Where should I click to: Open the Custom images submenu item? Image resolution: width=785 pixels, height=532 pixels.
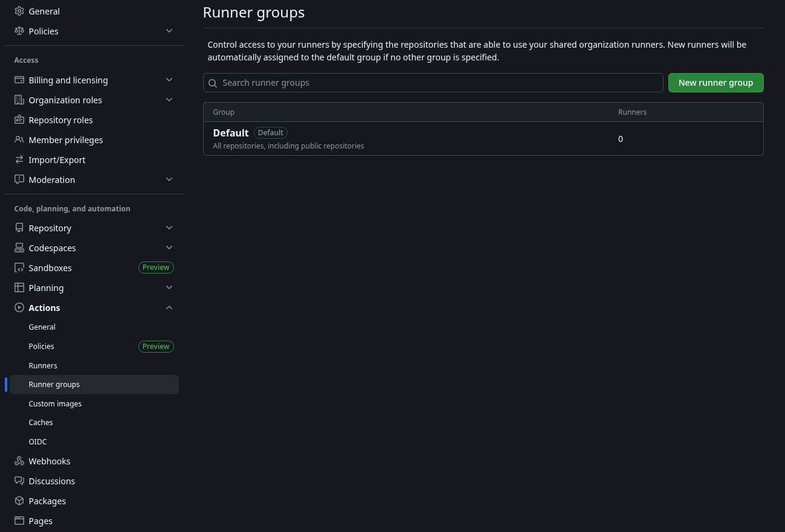[94, 403]
